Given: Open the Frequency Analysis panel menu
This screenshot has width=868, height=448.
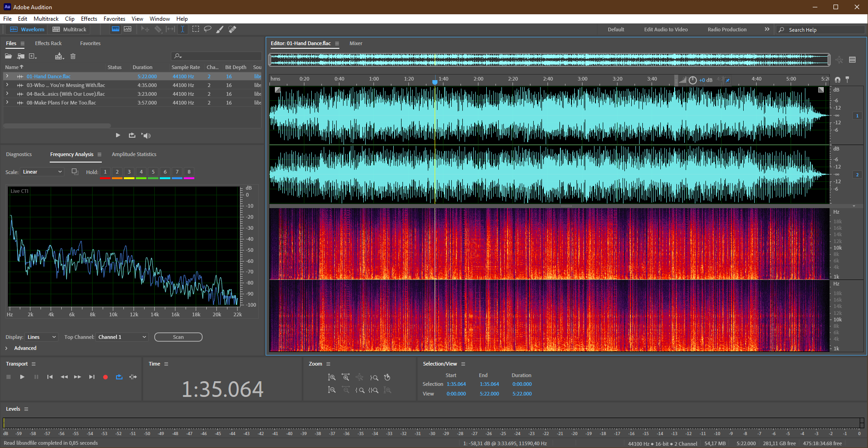Looking at the screenshot, I should (99, 154).
